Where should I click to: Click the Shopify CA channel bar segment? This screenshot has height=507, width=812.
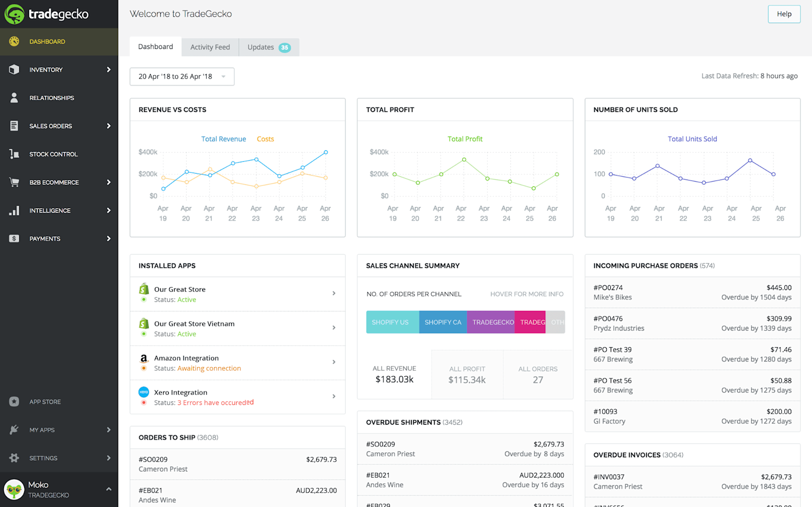coord(443,322)
